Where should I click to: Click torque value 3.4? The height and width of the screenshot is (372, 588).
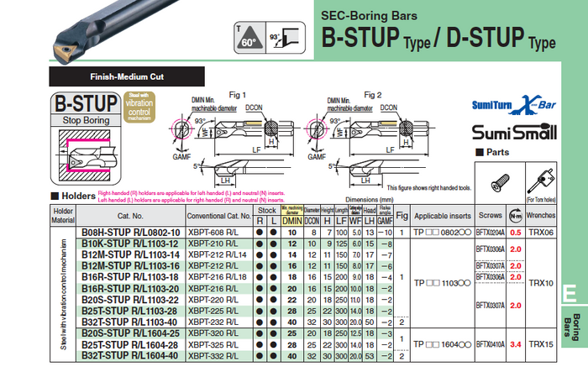[x=516, y=344]
